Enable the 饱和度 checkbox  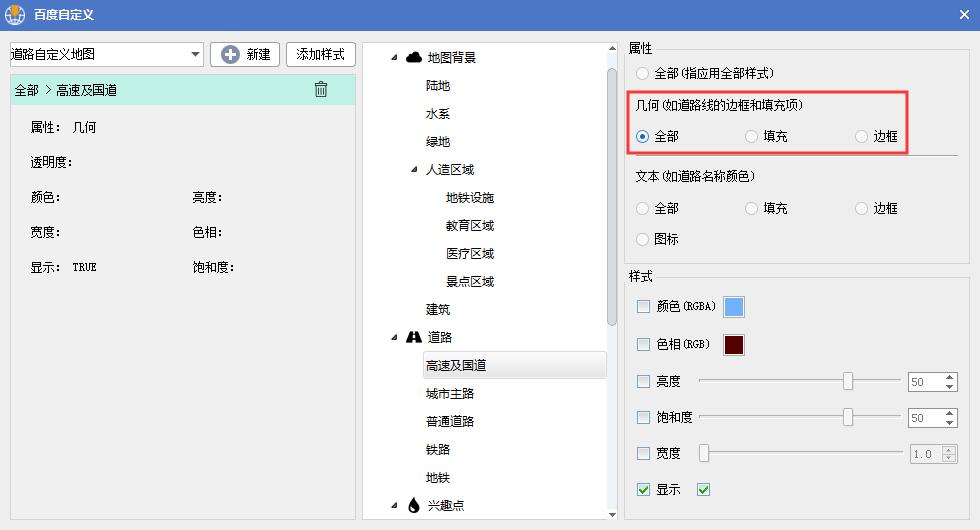click(643, 417)
